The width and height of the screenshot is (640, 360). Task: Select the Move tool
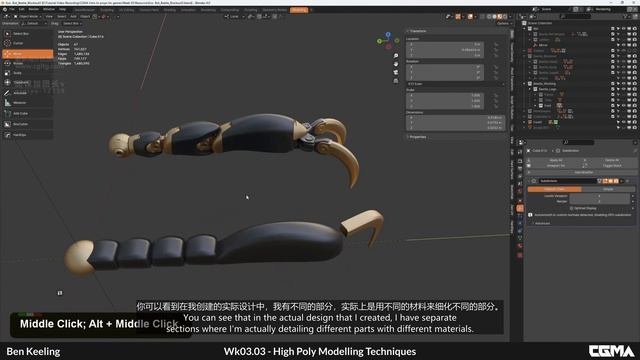click(28, 54)
